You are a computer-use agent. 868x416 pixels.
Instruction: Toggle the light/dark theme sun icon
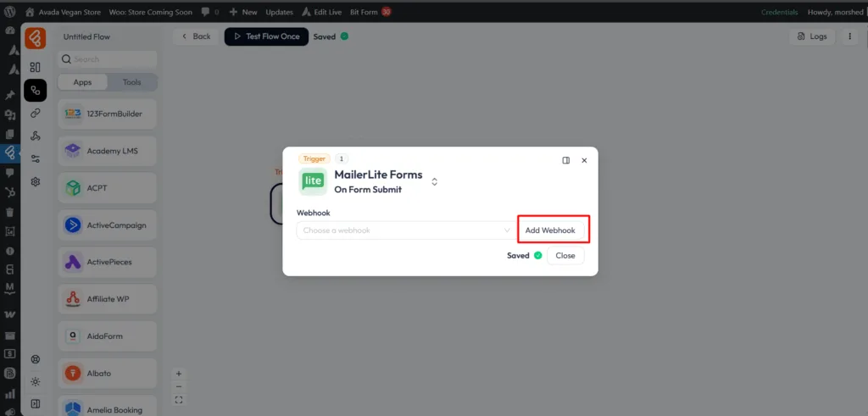tap(36, 382)
